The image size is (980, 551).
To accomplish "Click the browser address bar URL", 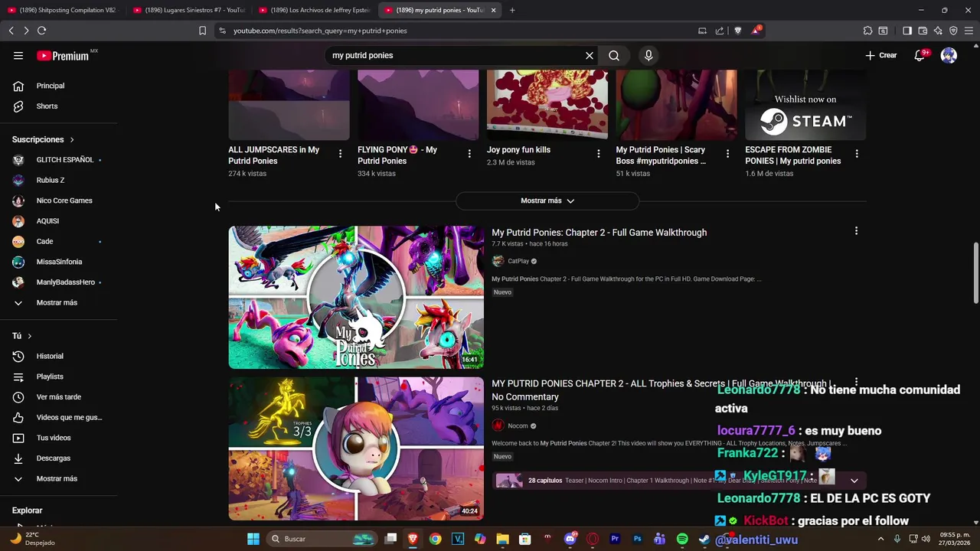I will [320, 31].
